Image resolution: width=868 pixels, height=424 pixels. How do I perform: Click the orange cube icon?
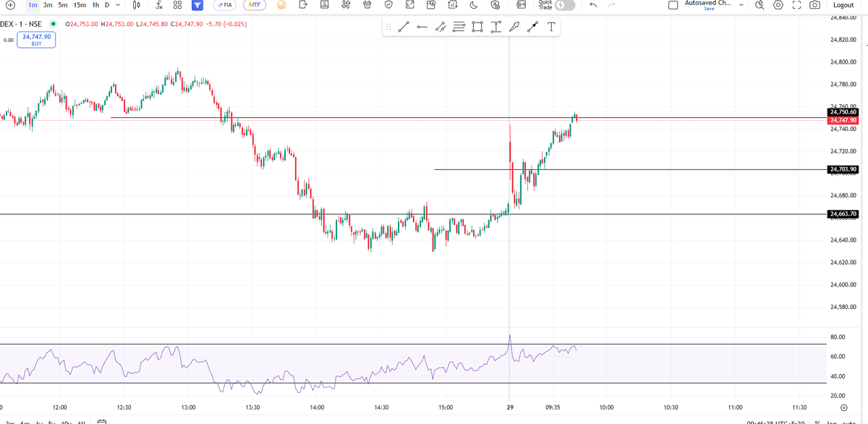tap(282, 5)
